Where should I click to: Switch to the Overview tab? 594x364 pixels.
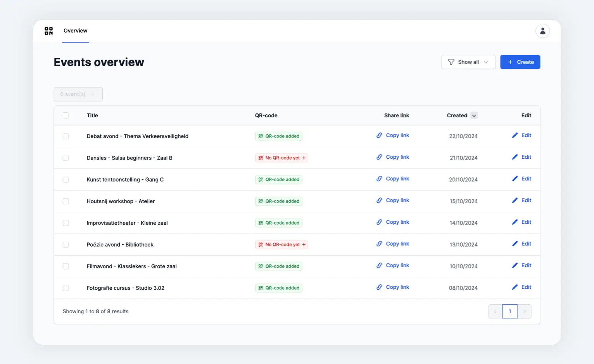pyautogui.click(x=75, y=31)
